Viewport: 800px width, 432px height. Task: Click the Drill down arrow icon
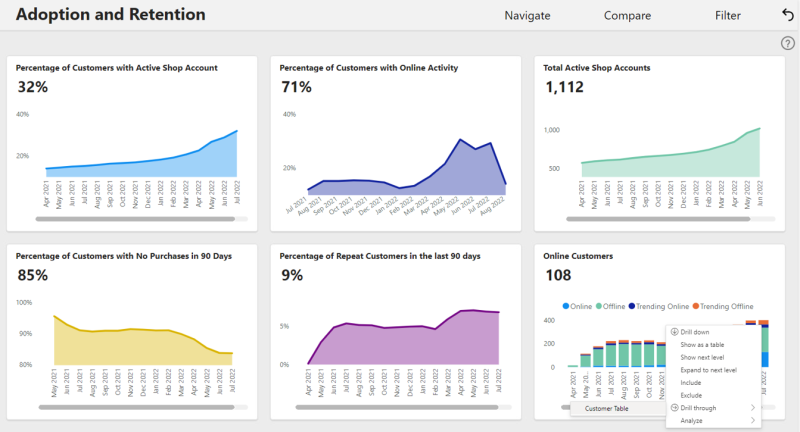[674, 332]
